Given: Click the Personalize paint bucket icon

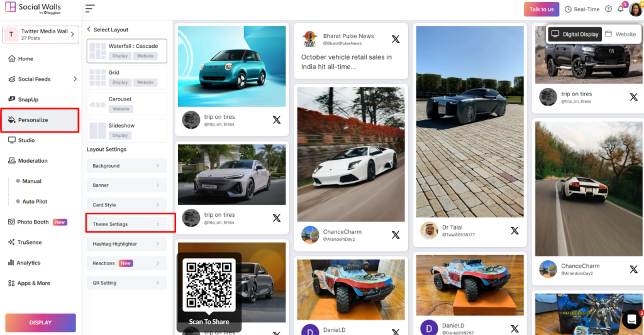Looking at the screenshot, I should point(12,120).
